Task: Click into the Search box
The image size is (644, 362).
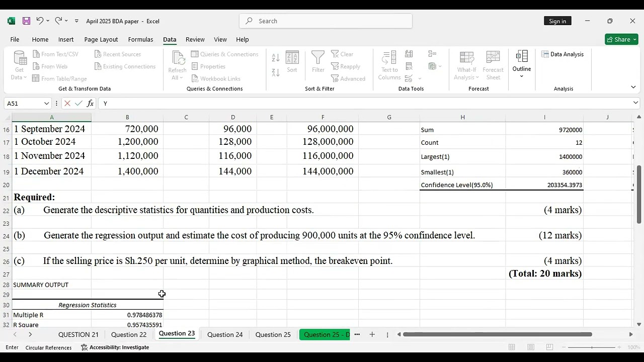Action: pyautogui.click(x=326, y=21)
